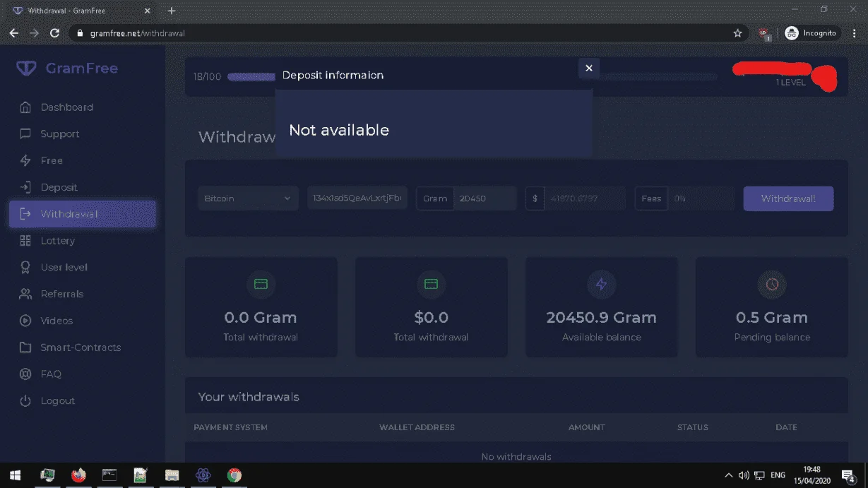Click the 20450.9 Gram balance value
The height and width of the screenshot is (488, 868).
(x=601, y=318)
